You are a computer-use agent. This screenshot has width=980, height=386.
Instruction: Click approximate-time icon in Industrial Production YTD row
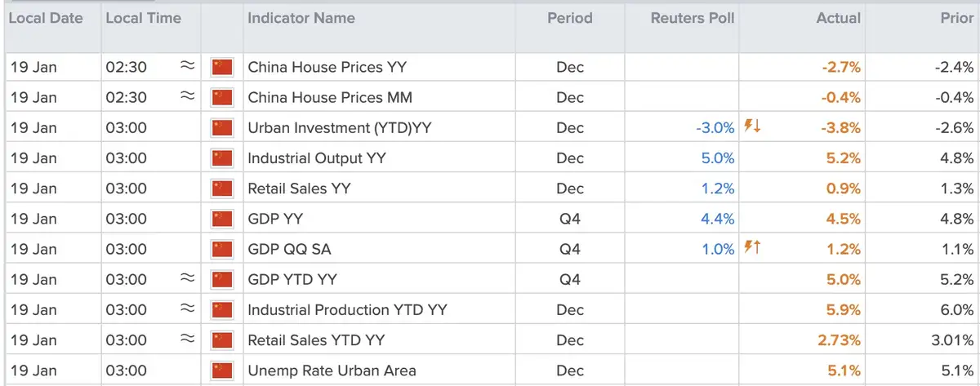tap(187, 308)
